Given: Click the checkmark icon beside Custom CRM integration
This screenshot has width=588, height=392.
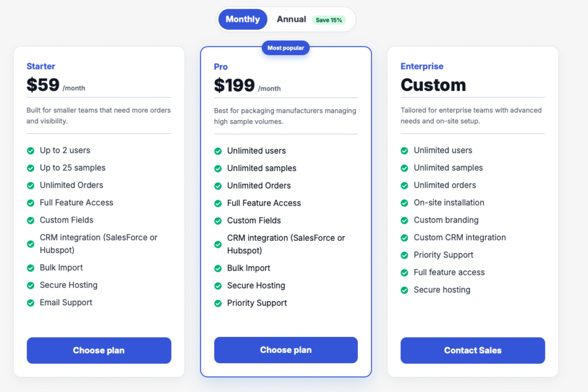Looking at the screenshot, I should (405, 237).
